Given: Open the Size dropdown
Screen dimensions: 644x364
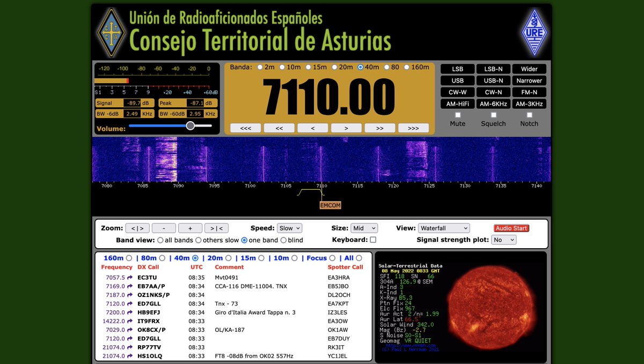Looking at the screenshot, I should coord(364,228).
